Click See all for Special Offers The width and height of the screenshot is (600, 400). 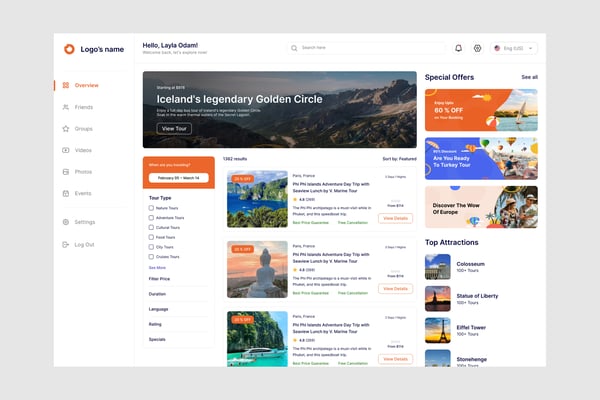pos(530,77)
